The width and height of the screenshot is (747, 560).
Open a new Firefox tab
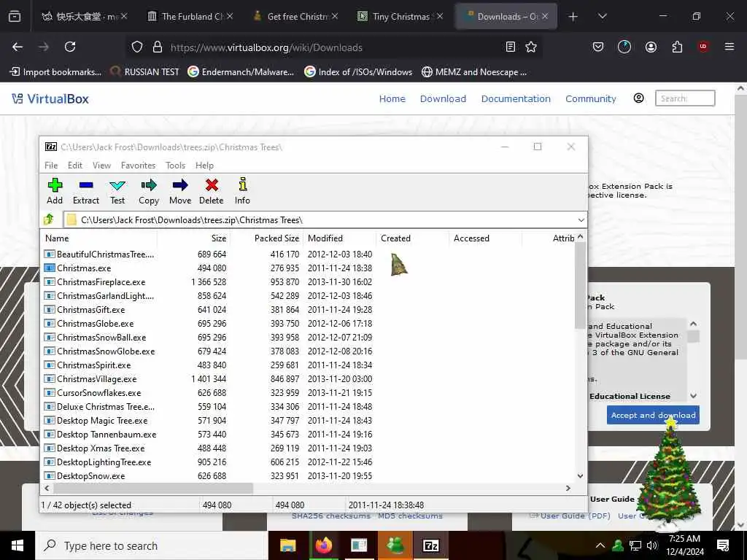[x=573, y=16]
